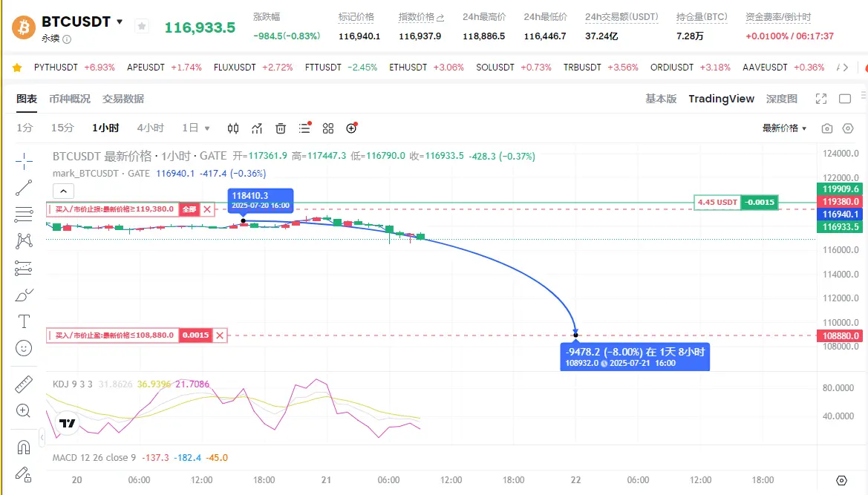Select the 1分 timeframe
The image size is (868, 495).
(25, 128)
